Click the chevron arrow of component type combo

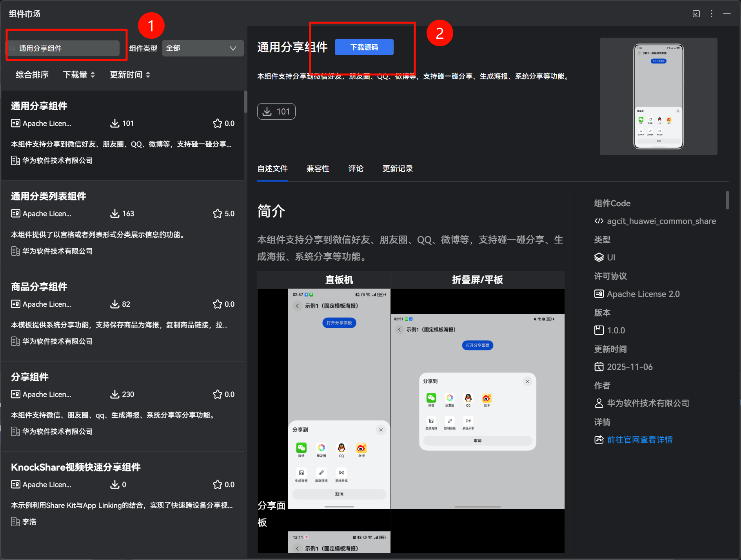click(x=233, y=48)
